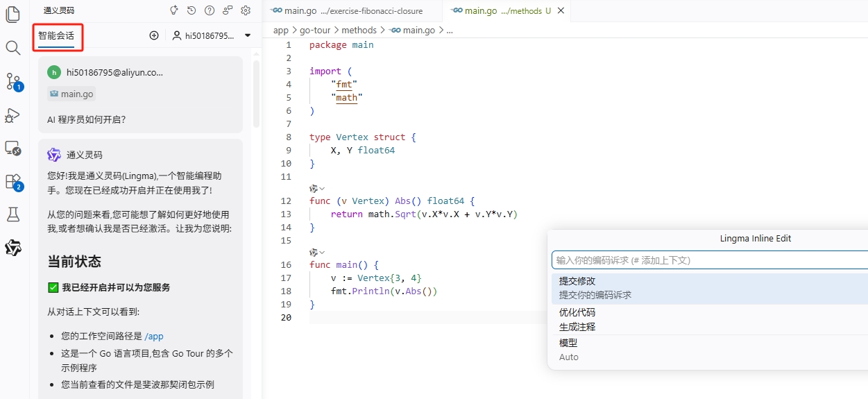This screenshot has height=399, width=868.
Task: Click 'methods' breadcrumb segment
Action: 359,31
